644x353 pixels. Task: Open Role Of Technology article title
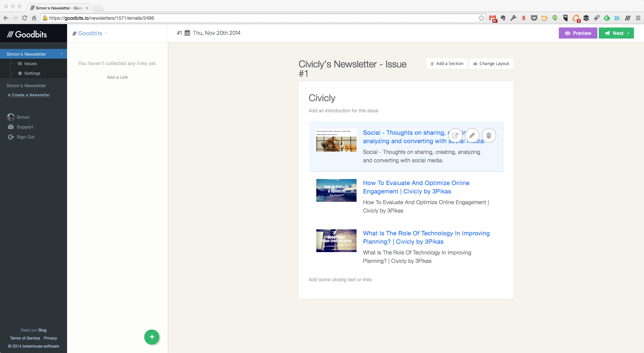(x=426, y=237)
